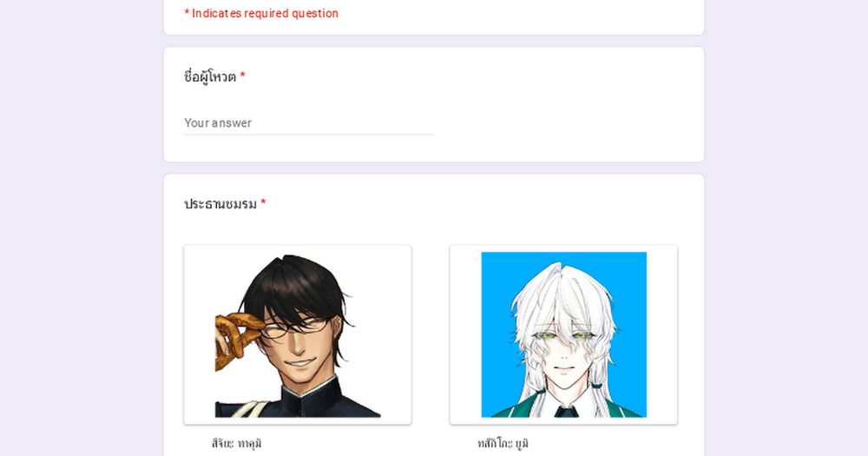Click the green eyes of the white-haired character
The width and height of the screenshot is (868, 456).
pos(563,336)
